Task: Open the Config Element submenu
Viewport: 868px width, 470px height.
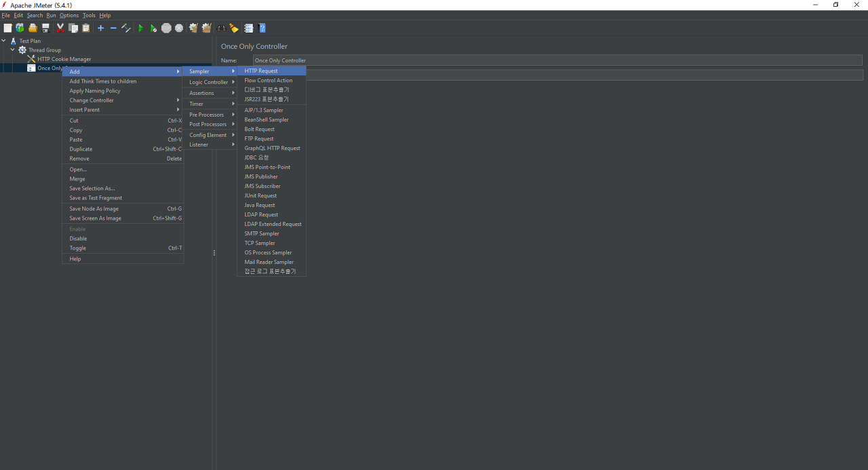Action: coord(210,135)
